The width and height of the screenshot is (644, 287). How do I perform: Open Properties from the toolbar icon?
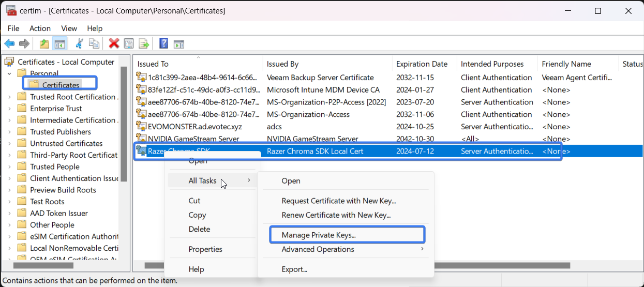click(129, 44)
